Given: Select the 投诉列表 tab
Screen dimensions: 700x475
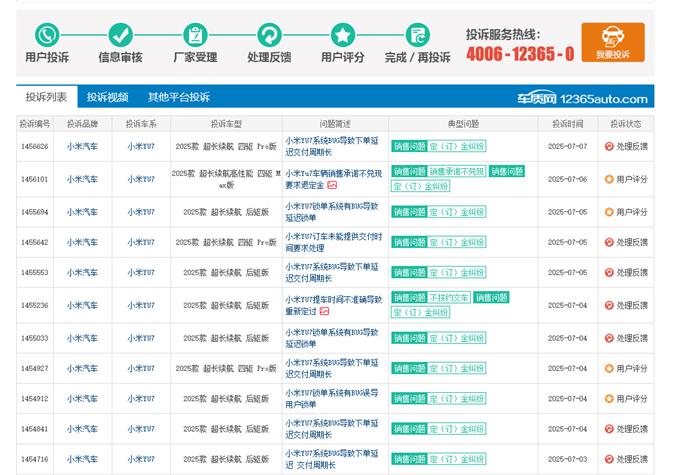Looking at the screenshot, I should (46, 97).
